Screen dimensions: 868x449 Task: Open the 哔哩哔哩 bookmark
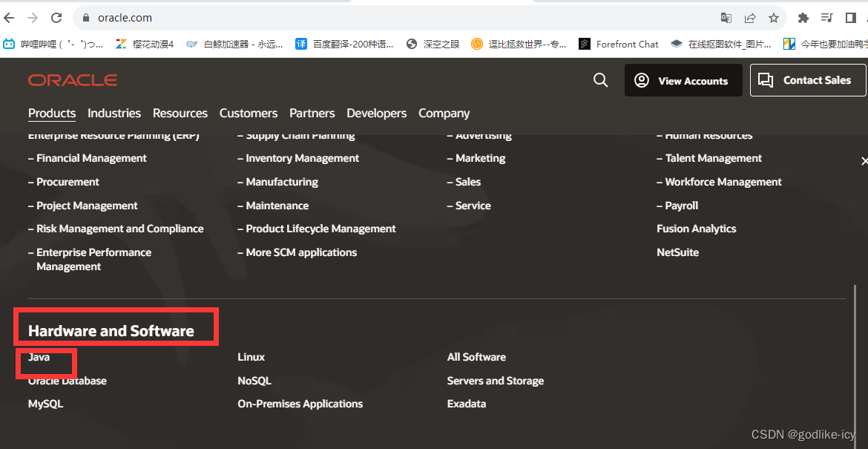(53, 45)
